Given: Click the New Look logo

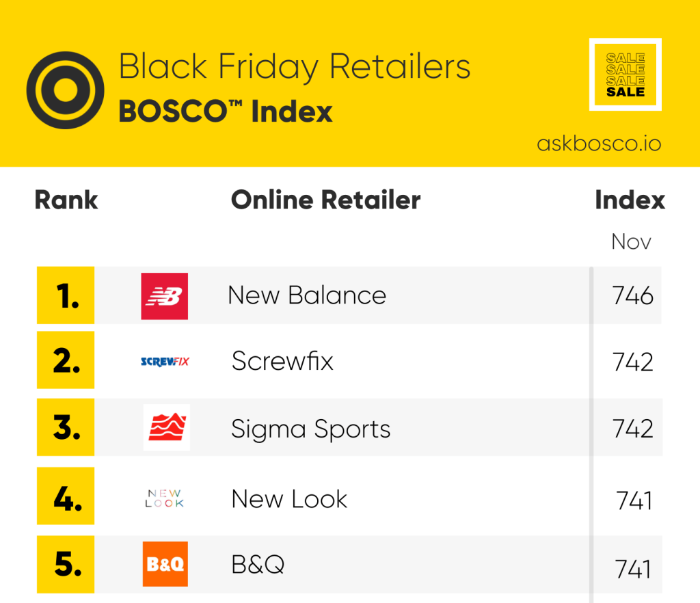Looking at the screenshot, I should pyautogui.click(x=165, y=498).
